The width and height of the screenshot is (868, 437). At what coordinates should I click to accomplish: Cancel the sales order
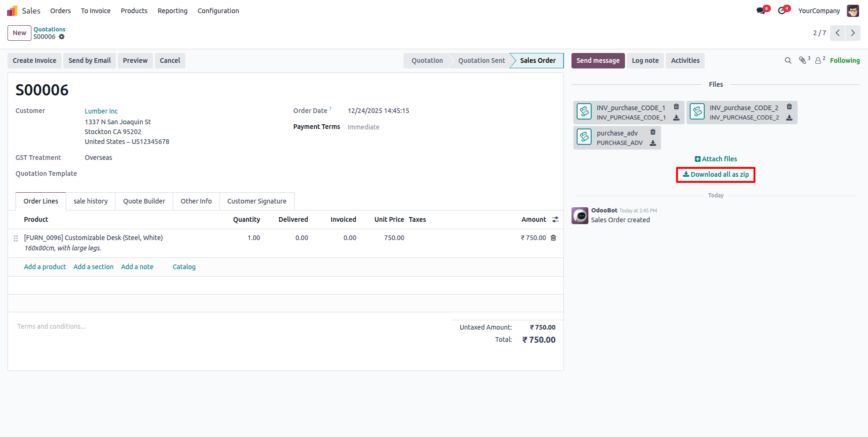170,60
